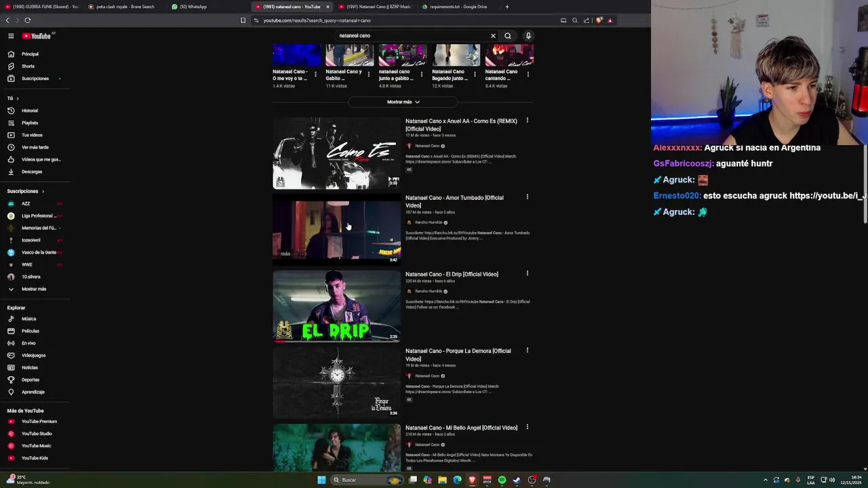Open a new browser tab
This screenshot has height=488, width=868.
[507, 7]
